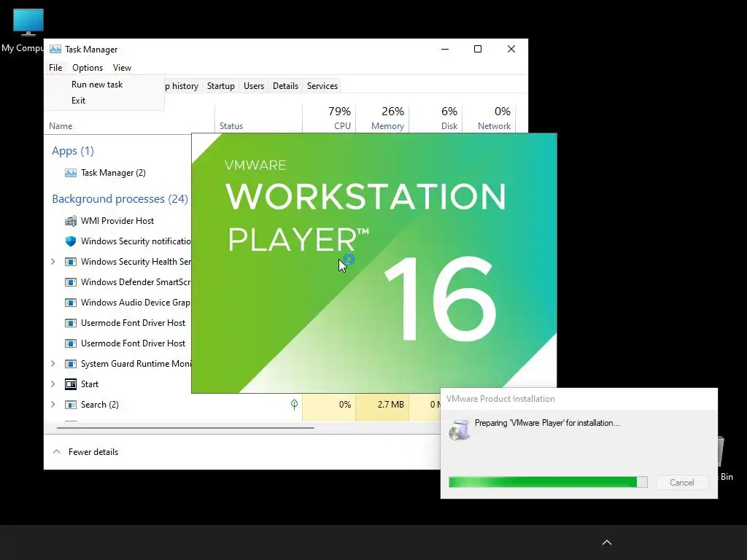Cancel the VMware Player installation
Viewport: 747px width, 560px height.
(x=682, y=483)
